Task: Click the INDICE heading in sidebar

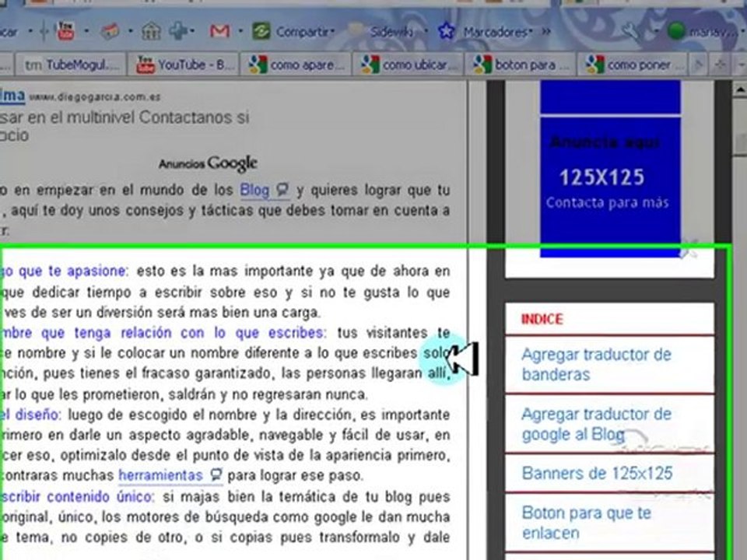Action: [542, 319]
